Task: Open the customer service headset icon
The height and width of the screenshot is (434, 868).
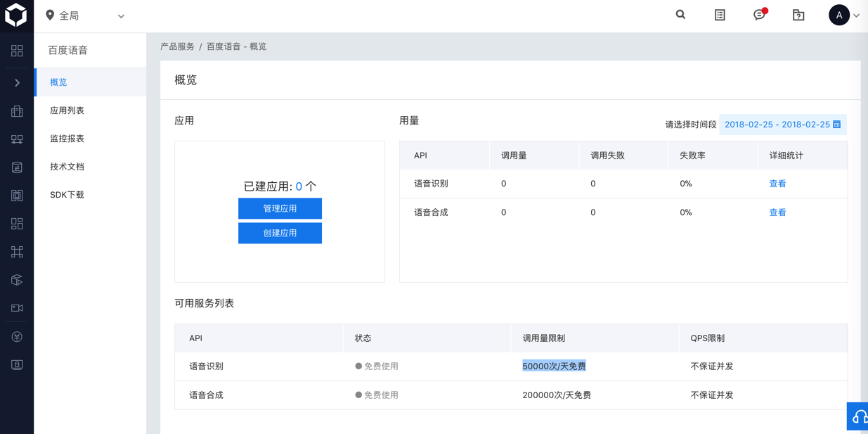Action: coord(859,417)
